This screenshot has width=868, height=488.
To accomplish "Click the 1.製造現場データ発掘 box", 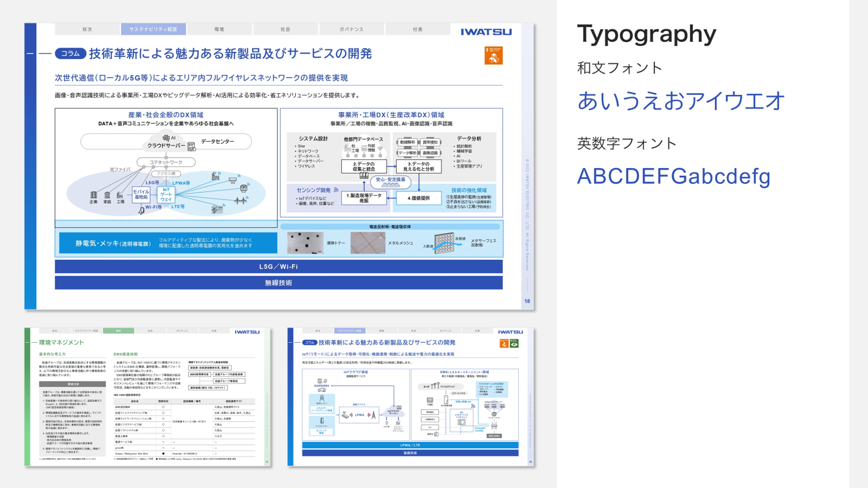I will (364, 198).
